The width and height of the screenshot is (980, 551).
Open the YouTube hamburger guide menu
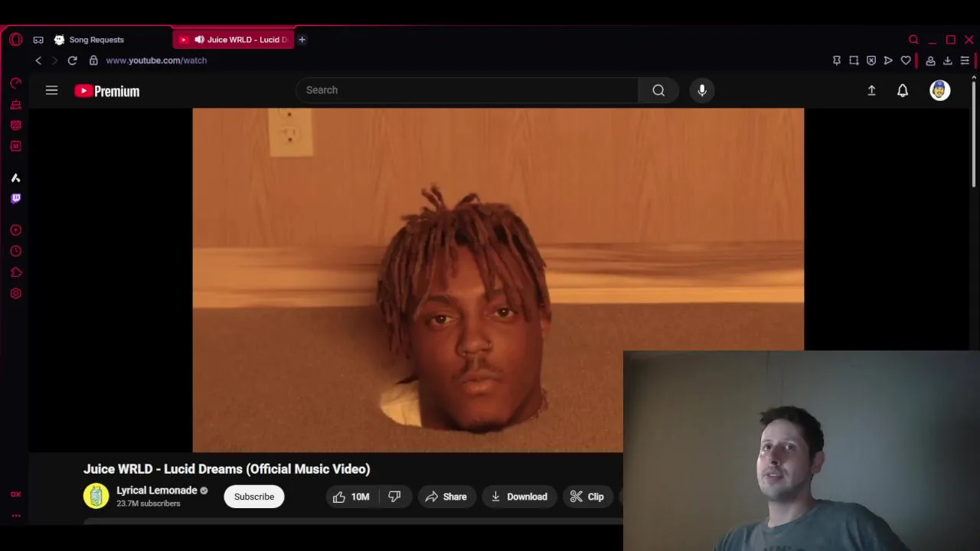(51, 90)
